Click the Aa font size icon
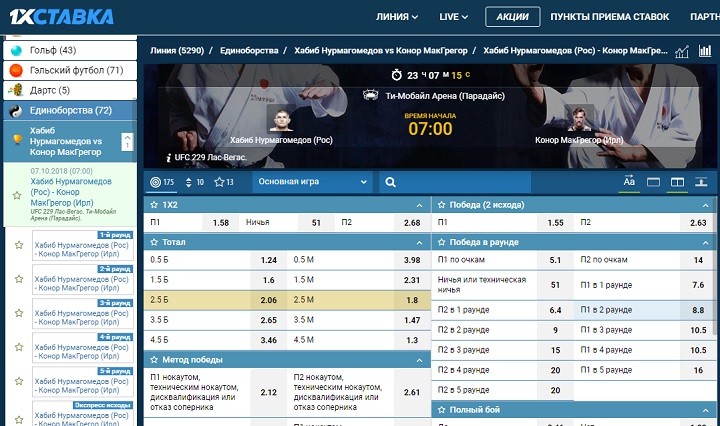 pyautogui.click(x=629, y=182)
